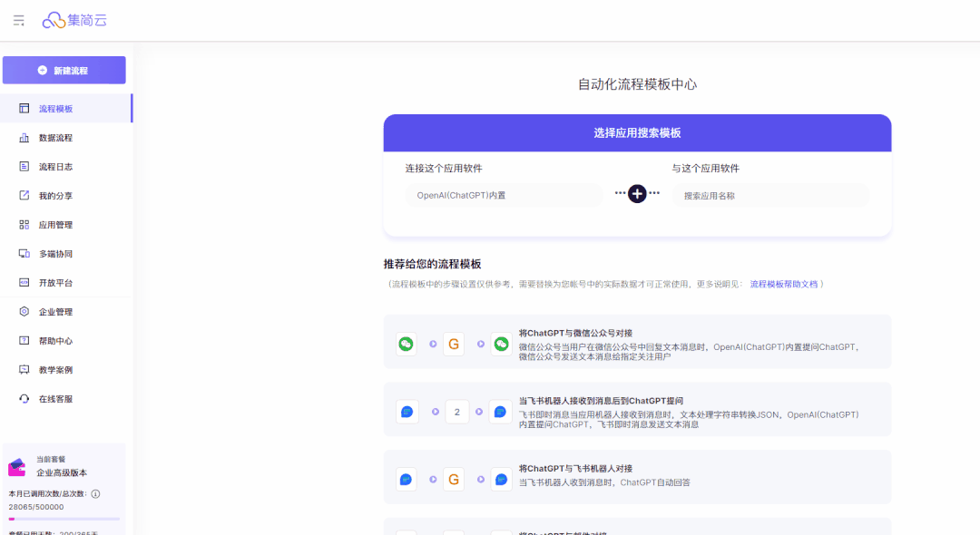
Task: Click first Feishu icon in 飞书机器人对接 template
Action: click(407, 480)
